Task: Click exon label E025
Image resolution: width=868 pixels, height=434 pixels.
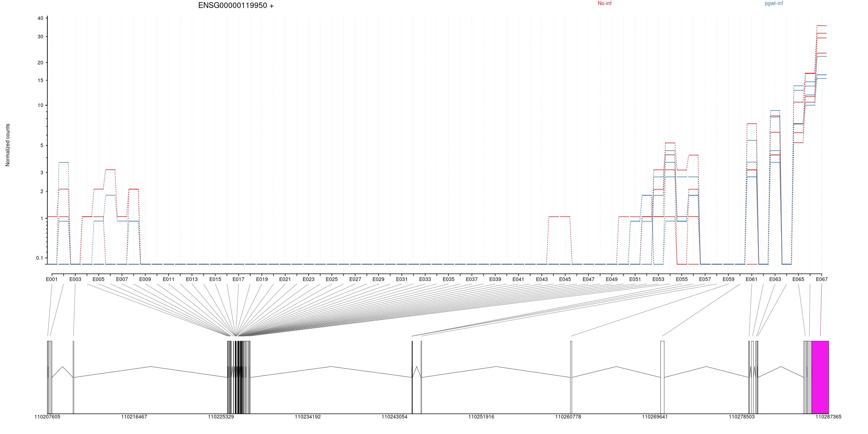Action: click(x=332, y=279)
